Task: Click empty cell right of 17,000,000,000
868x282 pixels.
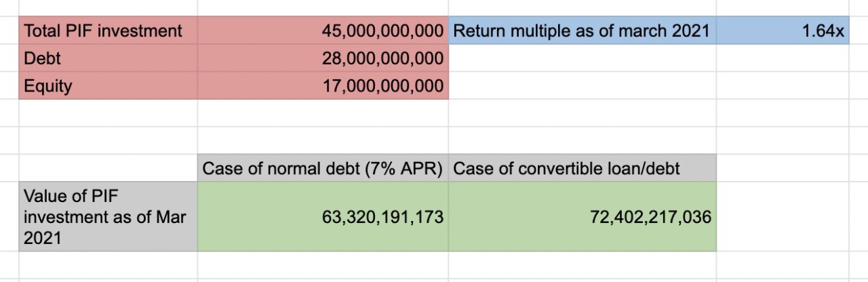Action: click(x=581, y=86)
